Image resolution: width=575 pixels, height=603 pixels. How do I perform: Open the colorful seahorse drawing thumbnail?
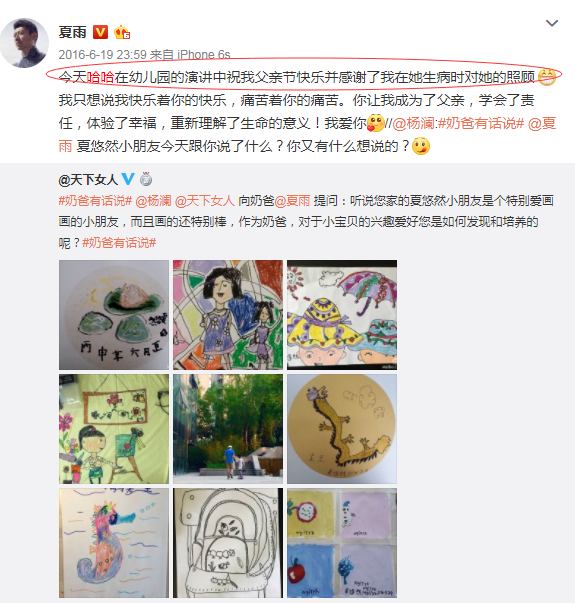(114, 543)
